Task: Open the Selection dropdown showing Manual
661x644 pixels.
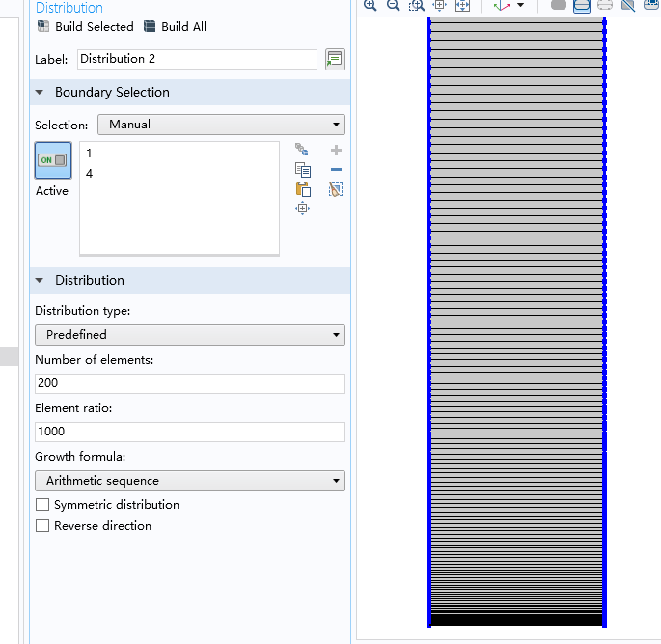Action: [221, 125]
